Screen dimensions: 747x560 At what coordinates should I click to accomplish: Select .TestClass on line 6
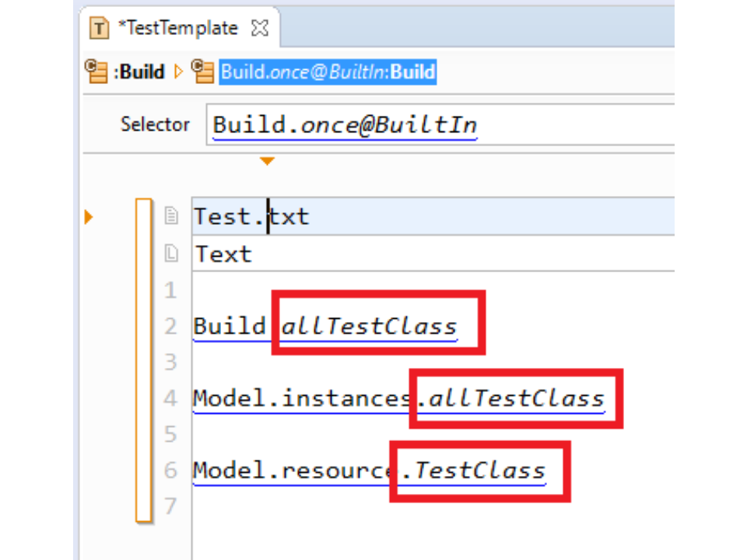tap(479, 471)
